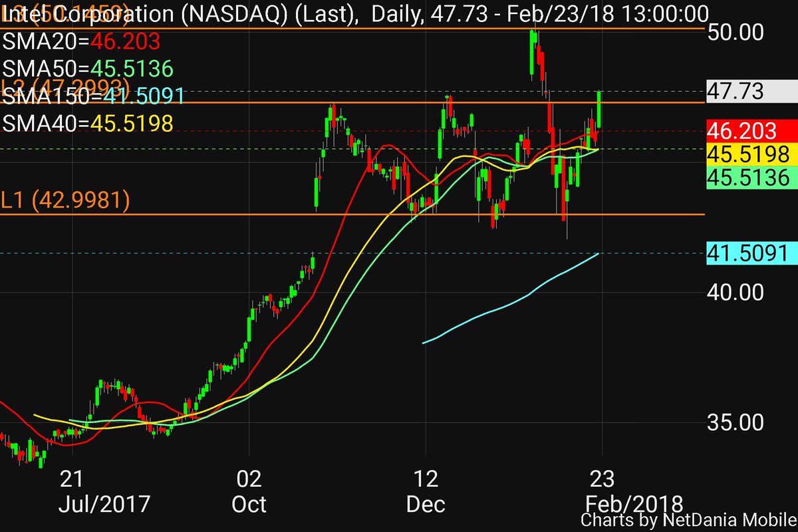Select the SMA40=45.5198 legend label
Screen dimensions: 798x532
point(88,124)
